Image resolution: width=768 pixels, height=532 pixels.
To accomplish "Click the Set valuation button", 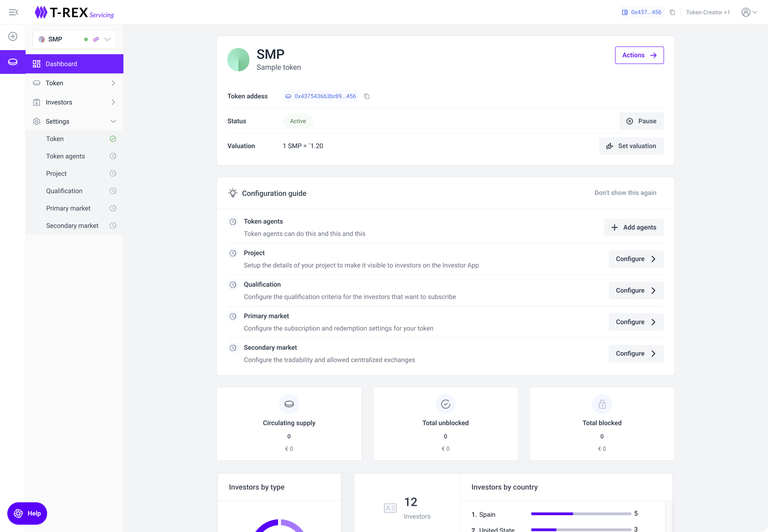I will [631, 146].
